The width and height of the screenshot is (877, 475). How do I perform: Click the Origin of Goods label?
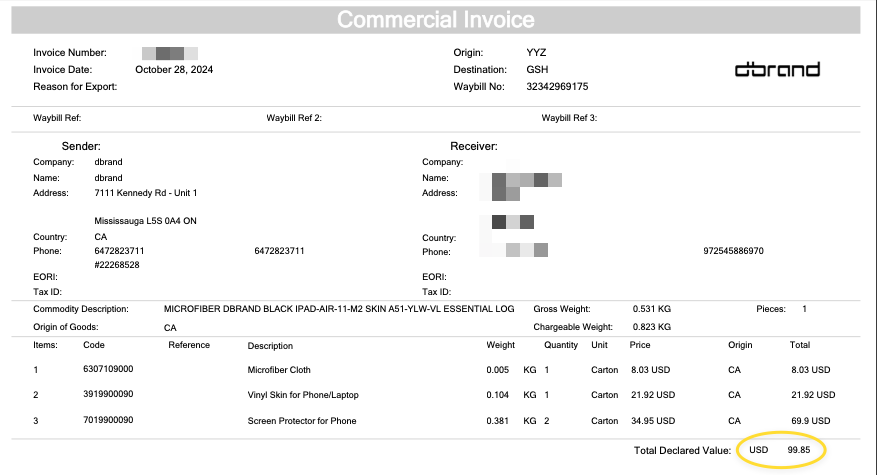pyautogui.click(x=65, y=327)
